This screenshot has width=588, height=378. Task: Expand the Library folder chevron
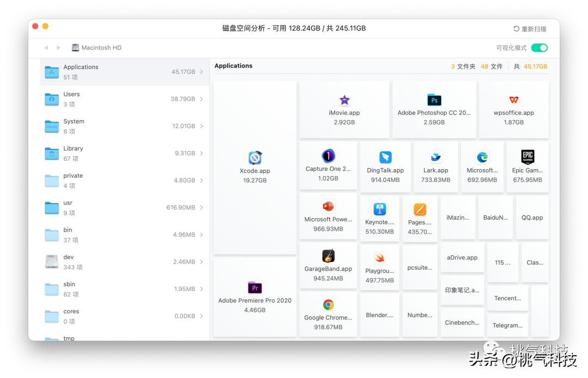(x=200, y=153)
